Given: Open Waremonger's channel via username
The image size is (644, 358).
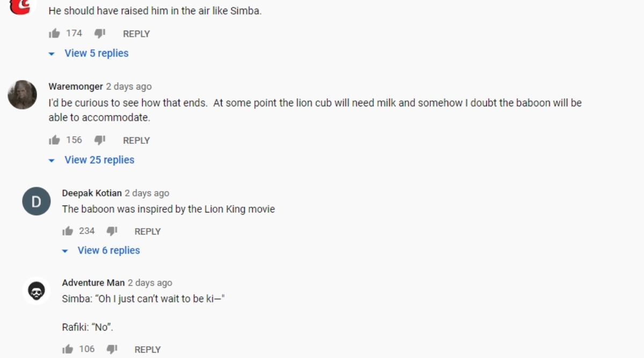Looking at the screenshot, I should (76, 86).
